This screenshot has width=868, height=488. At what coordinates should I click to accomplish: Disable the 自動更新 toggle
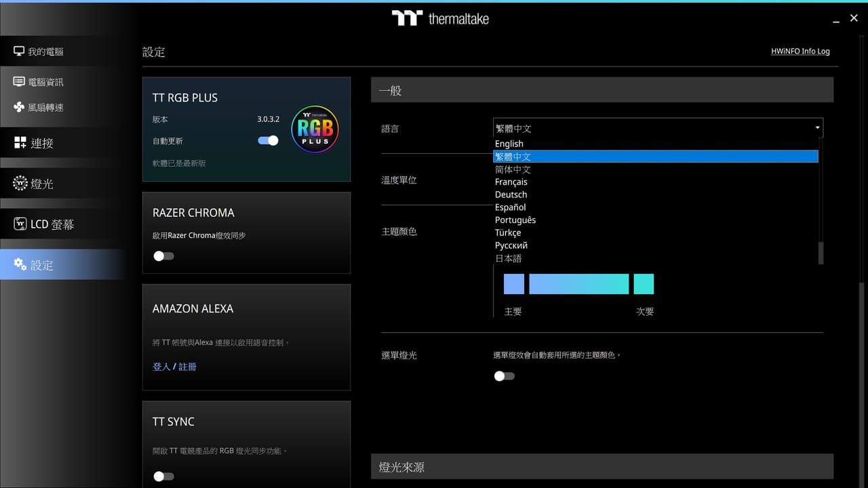point(269,140)
